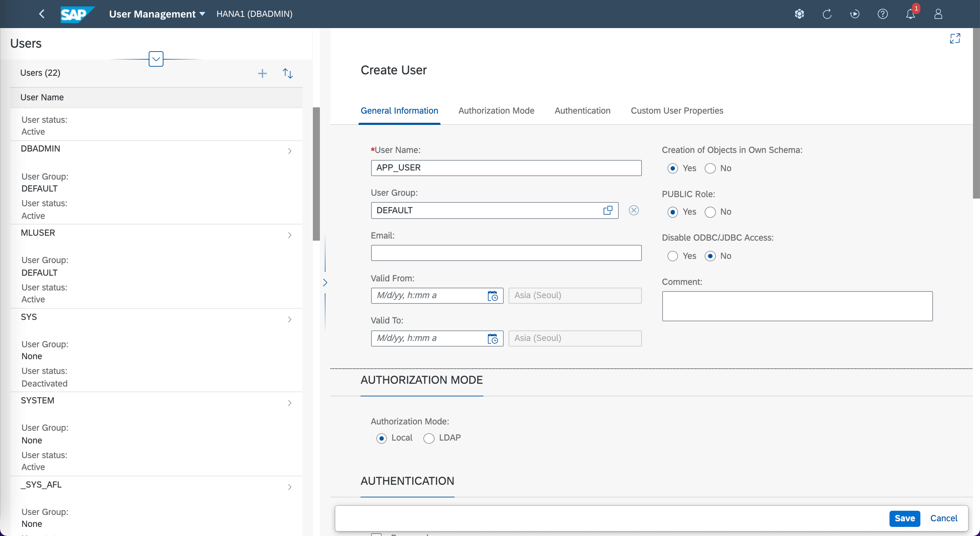
Task: Click the plus icon to add user
Action: (262, 73)
